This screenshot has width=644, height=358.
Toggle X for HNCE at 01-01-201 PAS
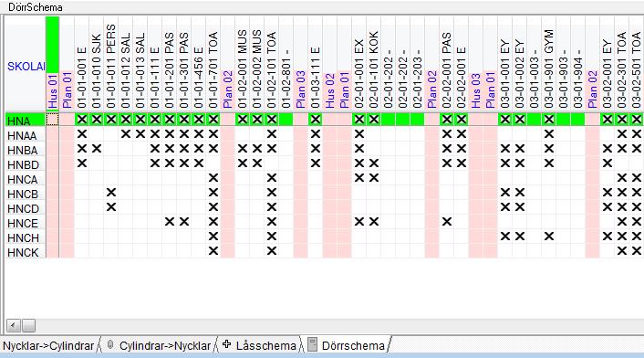point(170,222)
